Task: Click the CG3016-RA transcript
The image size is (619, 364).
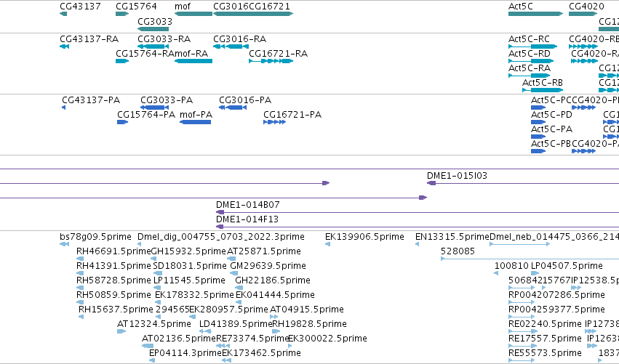Action: coord(231,47)
